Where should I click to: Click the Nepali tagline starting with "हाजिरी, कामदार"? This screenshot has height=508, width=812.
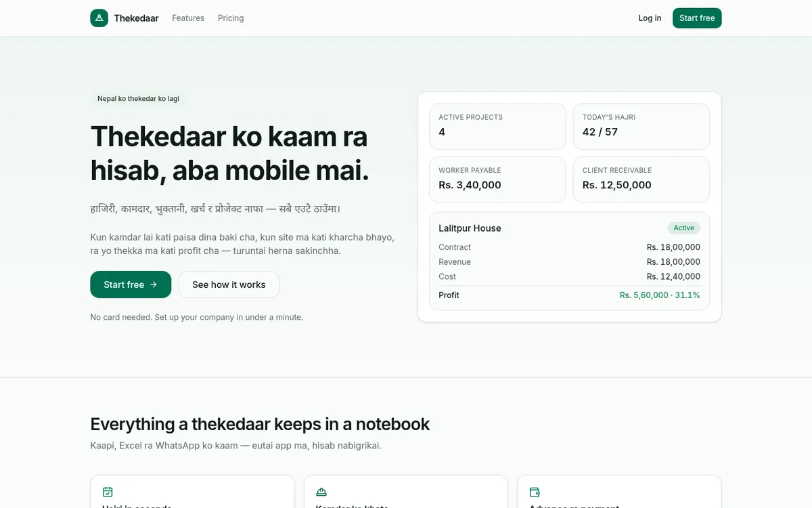tap(215, 209)
